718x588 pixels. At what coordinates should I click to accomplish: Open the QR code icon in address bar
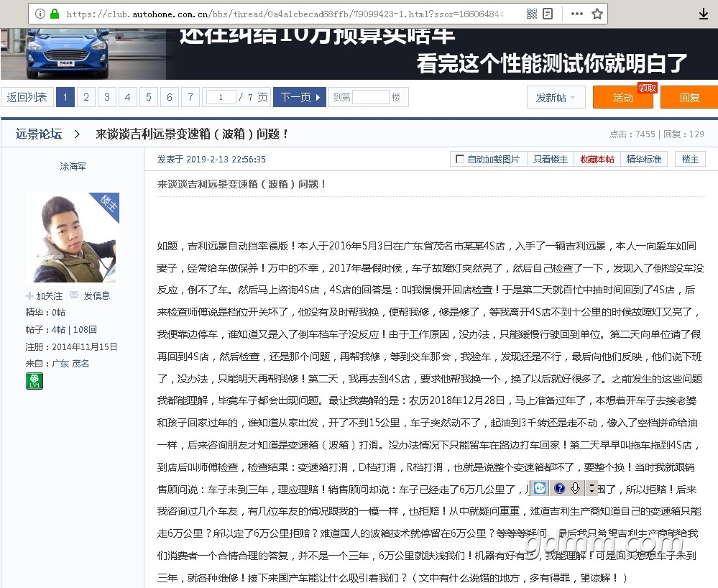pos(532,14)
